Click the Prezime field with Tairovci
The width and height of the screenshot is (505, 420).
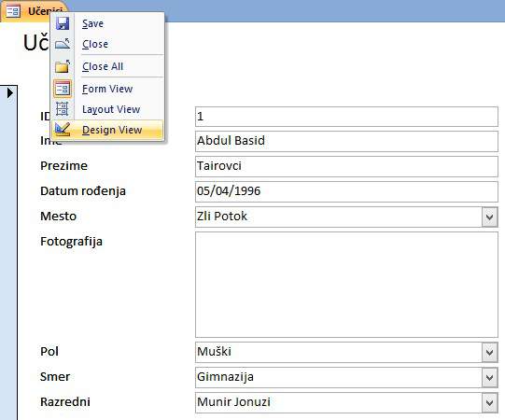[346, 166]
